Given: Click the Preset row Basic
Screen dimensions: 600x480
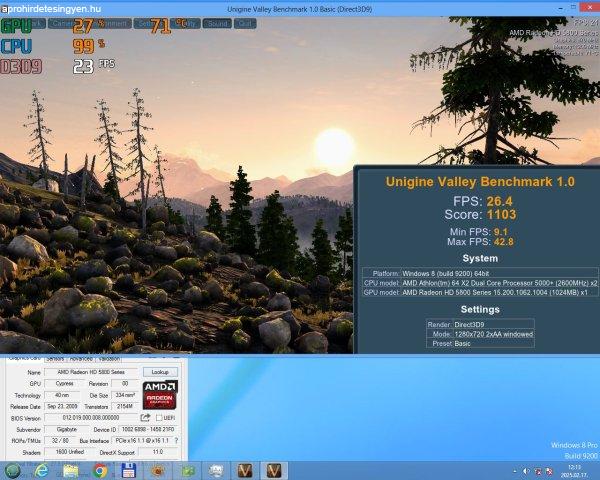Looking at the screenshot, I should 480,343.
